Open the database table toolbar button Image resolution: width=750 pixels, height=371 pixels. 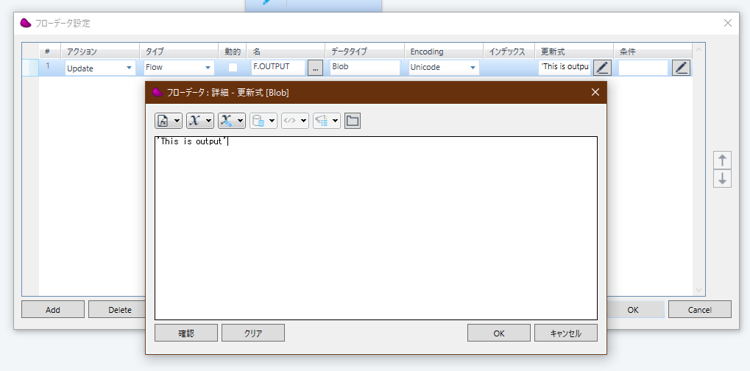pos(264,121)
